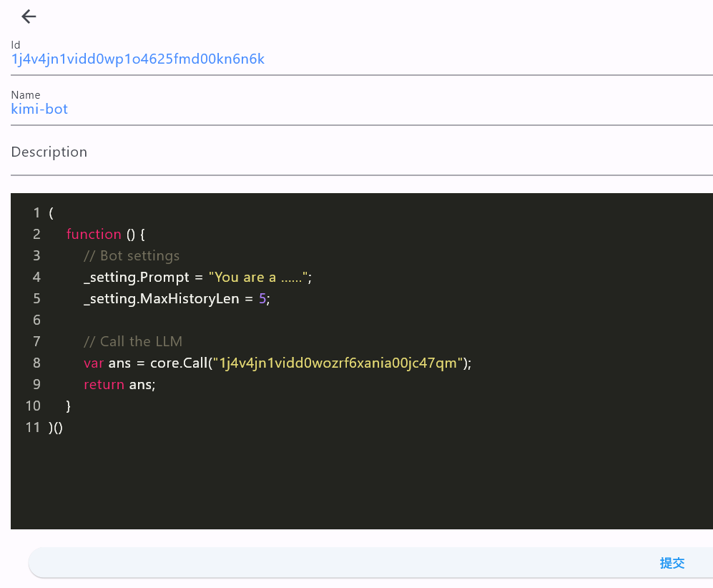Click "_setting.MaxHistoryLen" in line 5
The image size is (713, 588).
click(163, 299)
